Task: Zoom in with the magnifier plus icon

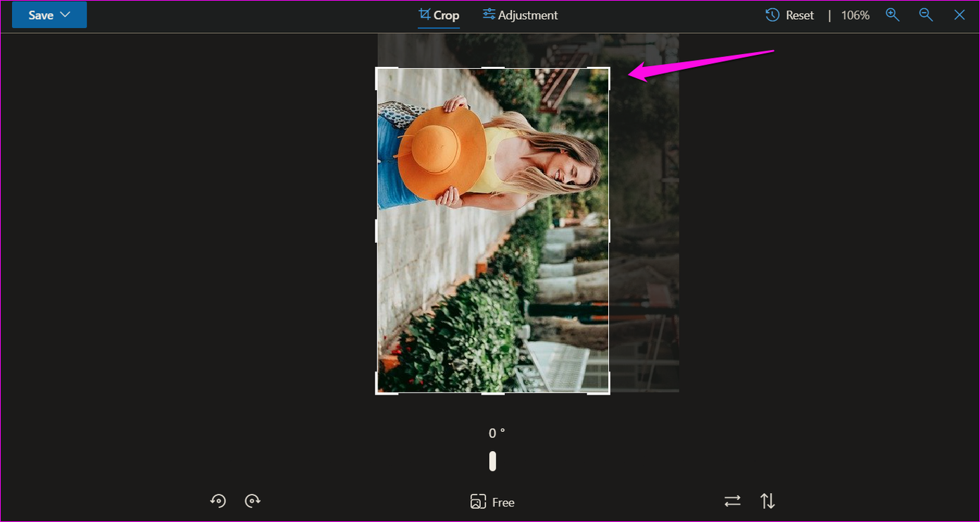Action: coord(893,15)
